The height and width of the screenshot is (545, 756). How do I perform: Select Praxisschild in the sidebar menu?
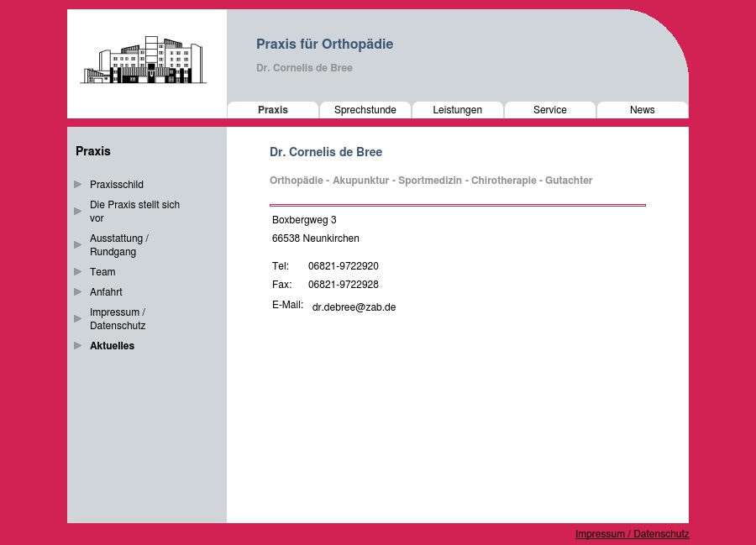(x=116, y=184)
